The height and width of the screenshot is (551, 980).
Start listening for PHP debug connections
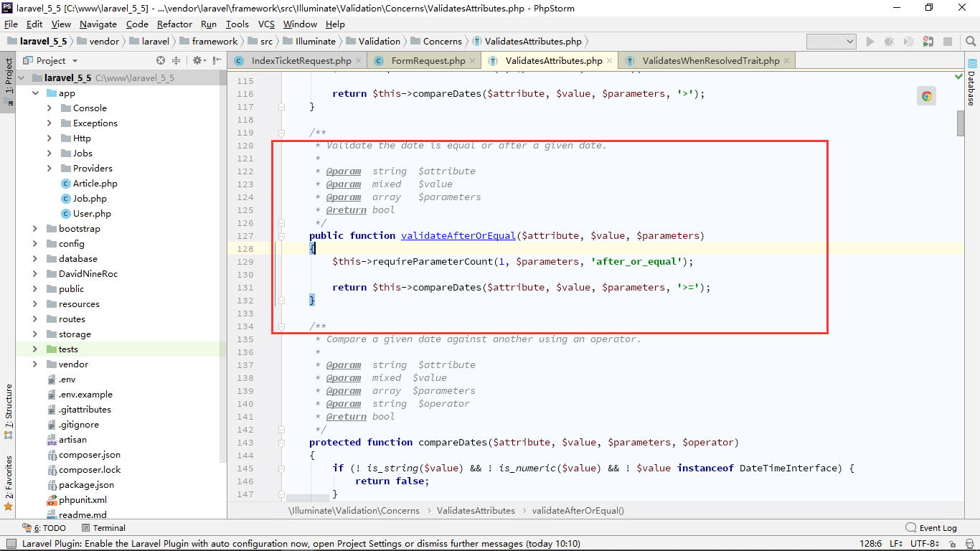[x=928, y=42]
